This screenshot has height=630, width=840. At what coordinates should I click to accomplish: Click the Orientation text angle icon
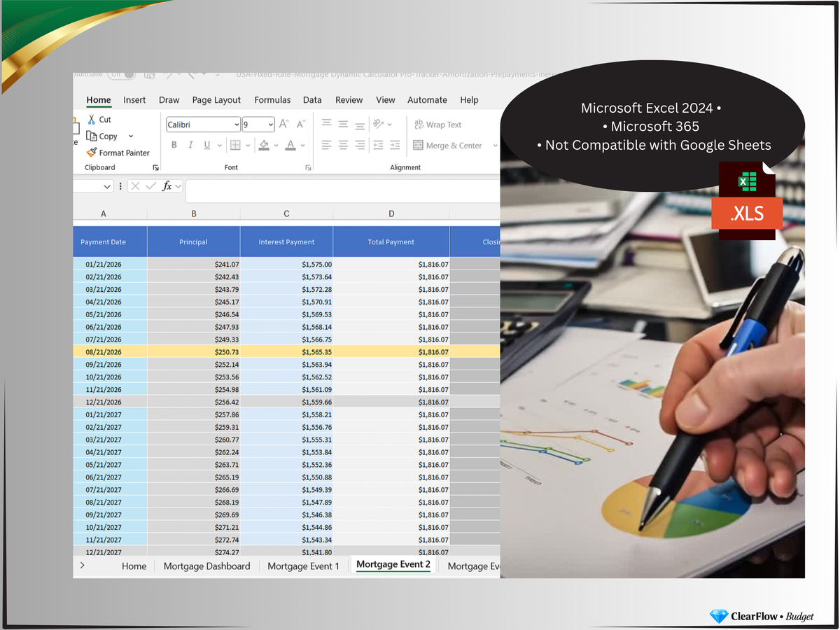pos(379,124)
